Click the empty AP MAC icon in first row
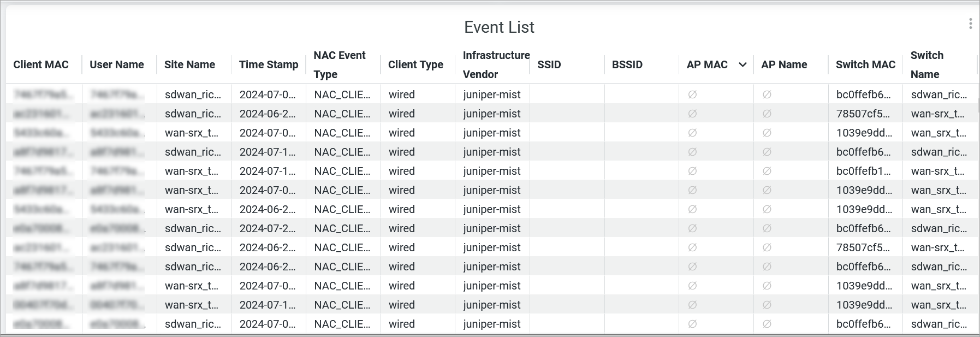Screen dimensions: 980x337 click(x=692, y=94)
